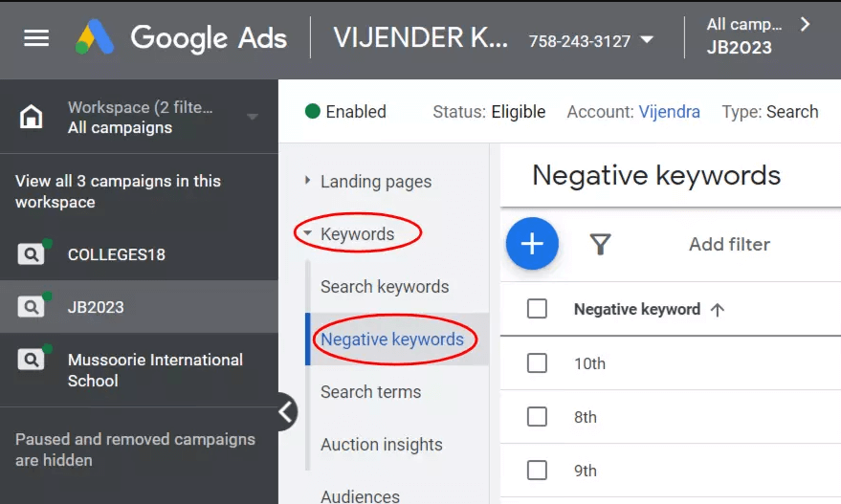Click the filter funnel icon
The image size is (841, 504).
(x=600, y=244)
